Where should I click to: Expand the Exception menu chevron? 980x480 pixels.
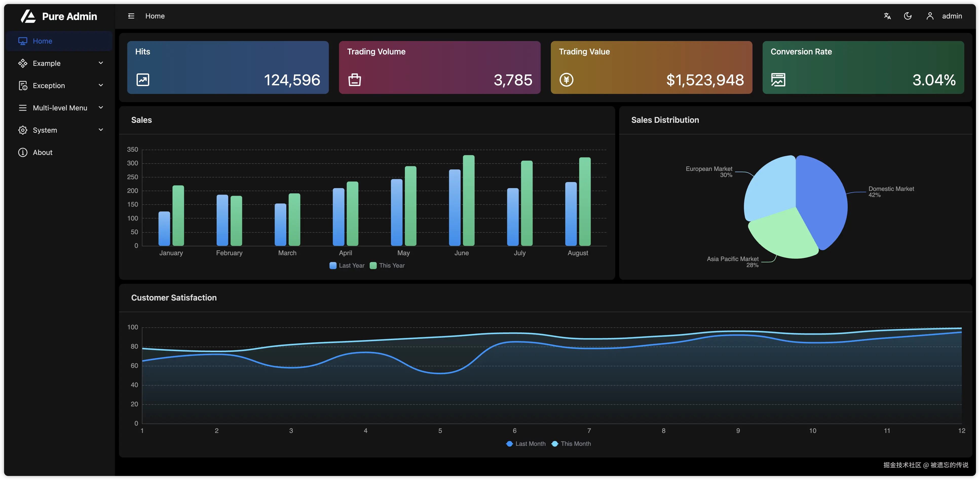pyautogui.click(x=101, y=86)
